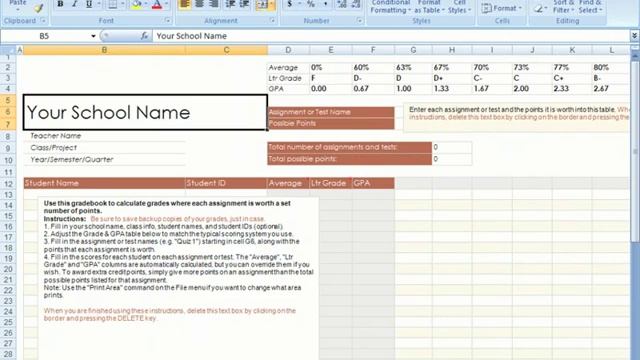Apply the red Font Color
This screenshot has width=640, height=360.
coord(157,4)
